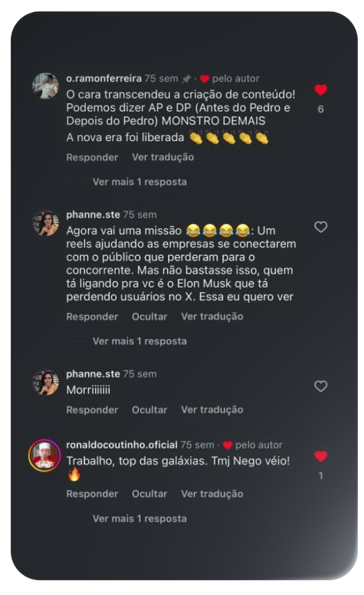Expand replies under phanne.ste's mission comment
The height and width of the screenshot is (595, 364).
click(139, 341)
